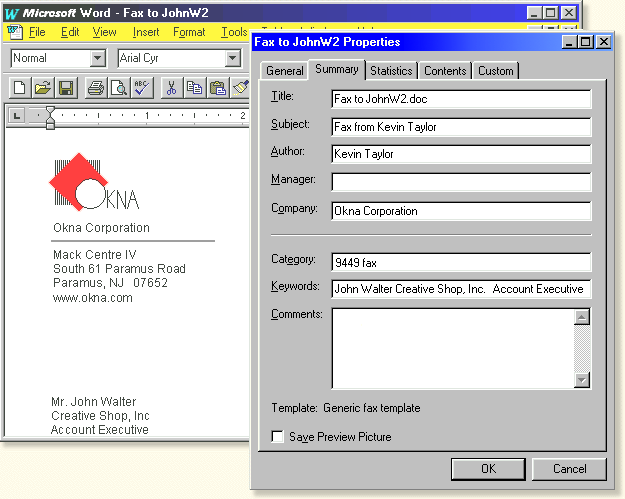This screenshot has width=625, height=499.
Task: Click the Save floppy disk icon
Action: pyautogui.click(x=66, y=88)
